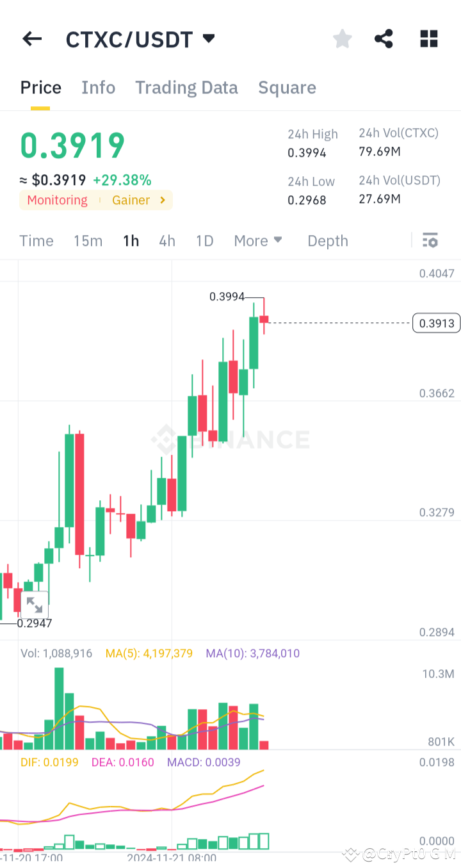Tap the back arrow to exit chart
The height and width of the screenshot is (868, 461).
click(x=31, y=38)
